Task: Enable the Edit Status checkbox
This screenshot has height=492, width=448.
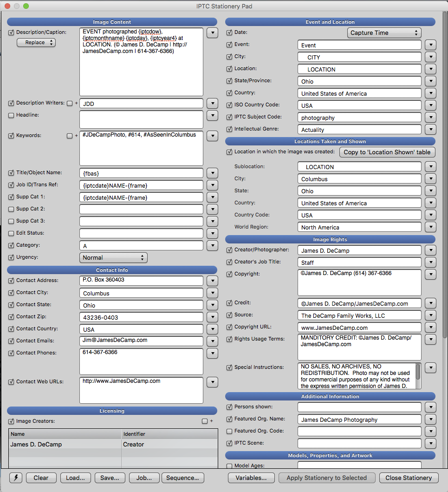Action: point(11,233)
